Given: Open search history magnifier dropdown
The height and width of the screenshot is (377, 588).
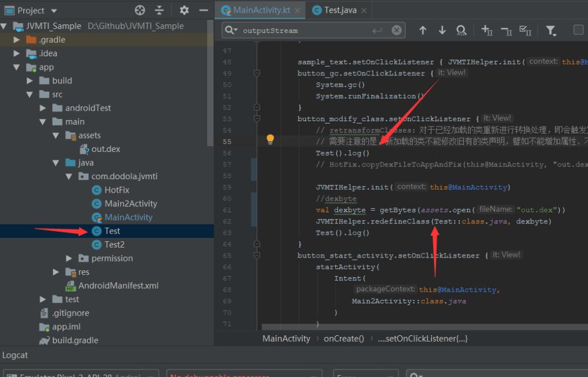Looking at the screenshot, I should (x=231, y=30).
